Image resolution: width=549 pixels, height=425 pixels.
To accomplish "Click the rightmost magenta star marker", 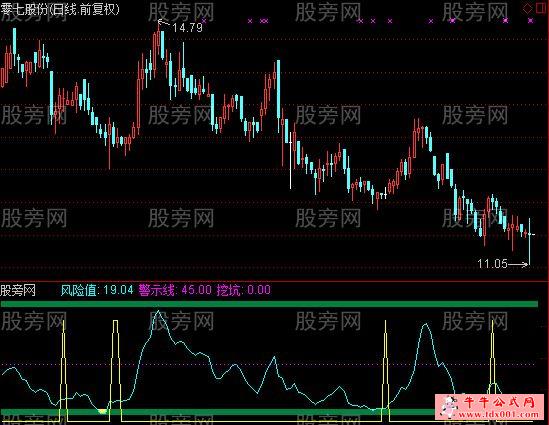I will [531, 21].
